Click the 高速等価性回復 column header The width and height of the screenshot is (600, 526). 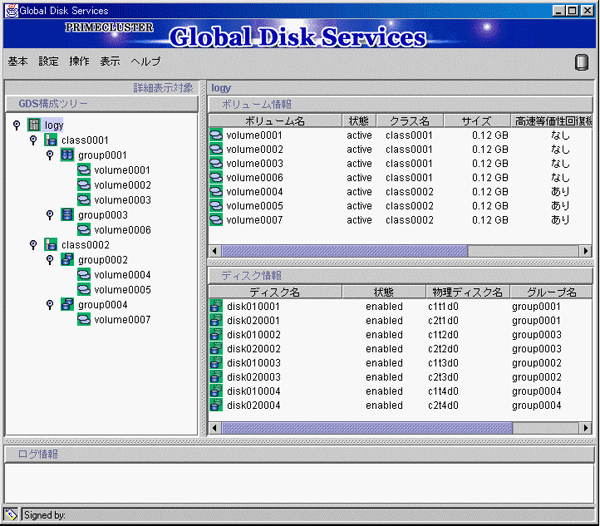point(552,121)
